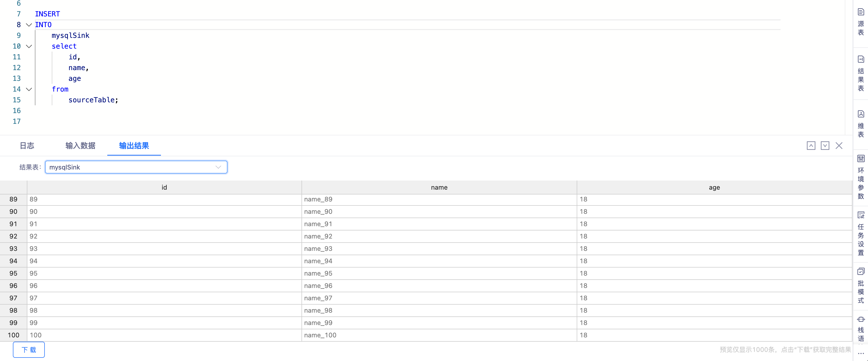
Task: Collapse results panel with down arrow icon
Action: [825, 146]
